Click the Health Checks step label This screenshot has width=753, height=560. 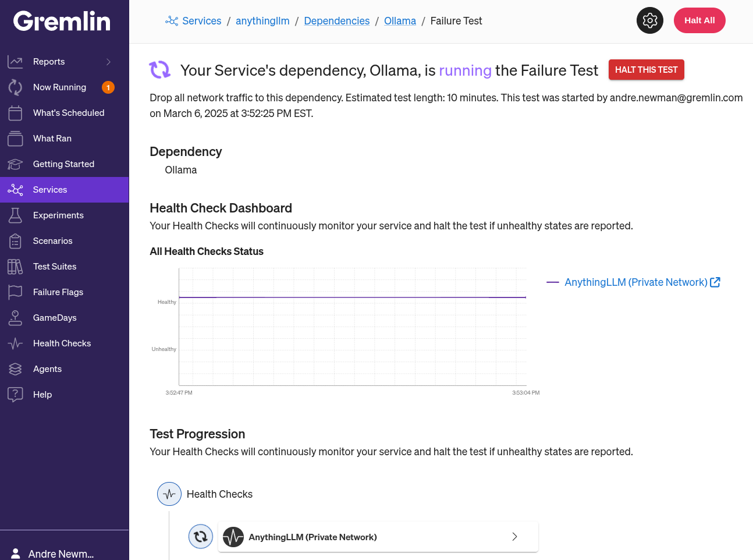219,494
